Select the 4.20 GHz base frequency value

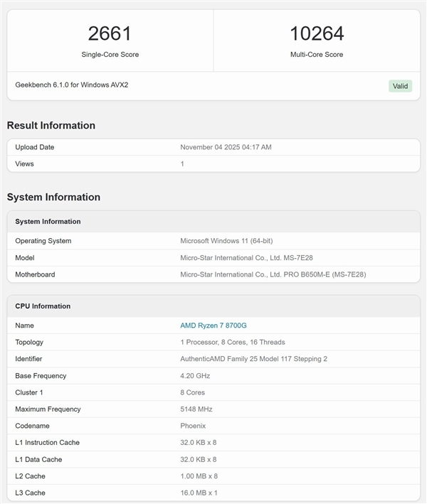(x=195, y=375)
